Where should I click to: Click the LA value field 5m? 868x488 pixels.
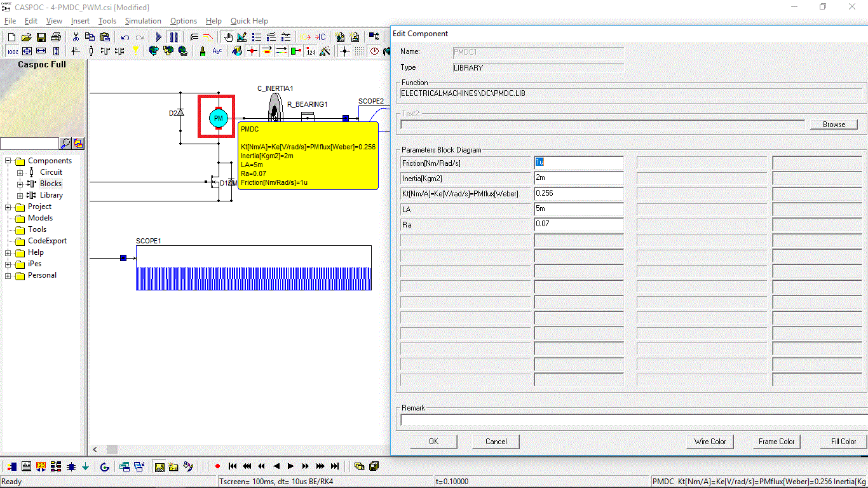579,209
